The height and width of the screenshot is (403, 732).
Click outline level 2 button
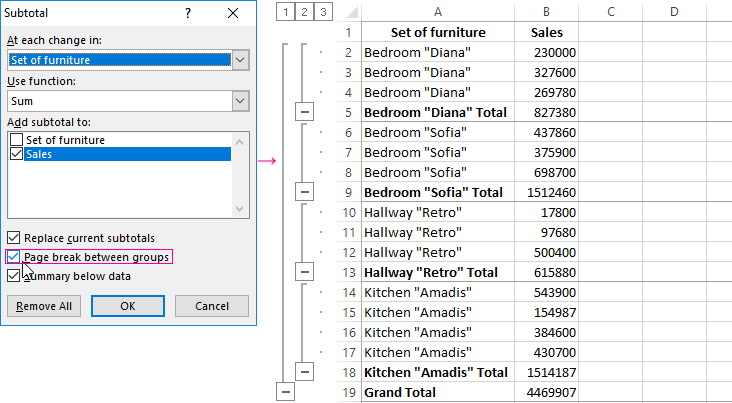coord(304,12)
